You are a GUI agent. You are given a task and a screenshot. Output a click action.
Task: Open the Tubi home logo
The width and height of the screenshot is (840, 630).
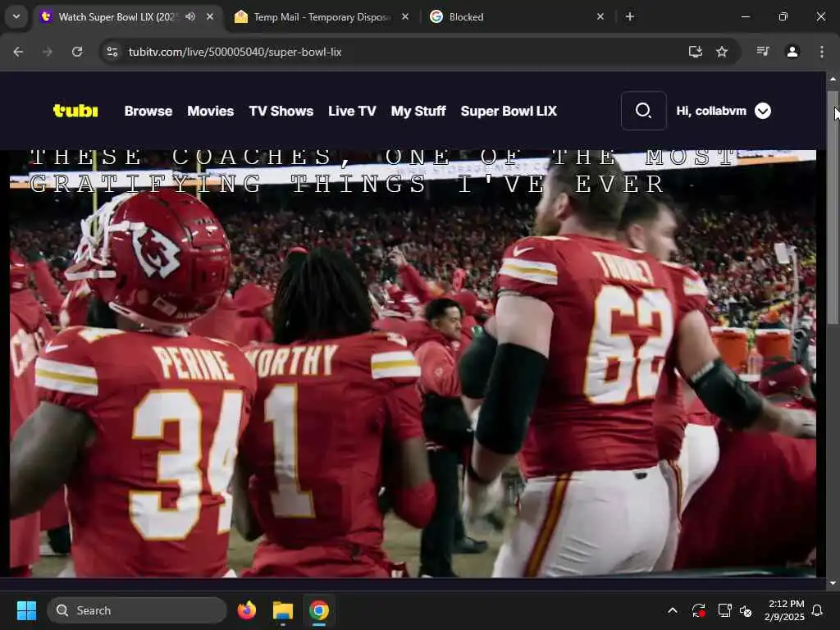pyautogui.click(x=75, y=111)
